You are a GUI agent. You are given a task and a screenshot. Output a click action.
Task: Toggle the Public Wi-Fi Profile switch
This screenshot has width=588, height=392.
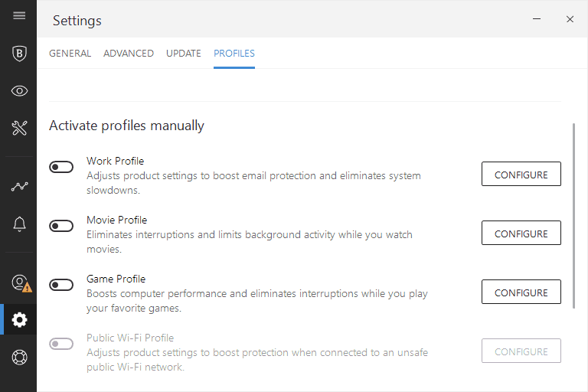(61, 344)
